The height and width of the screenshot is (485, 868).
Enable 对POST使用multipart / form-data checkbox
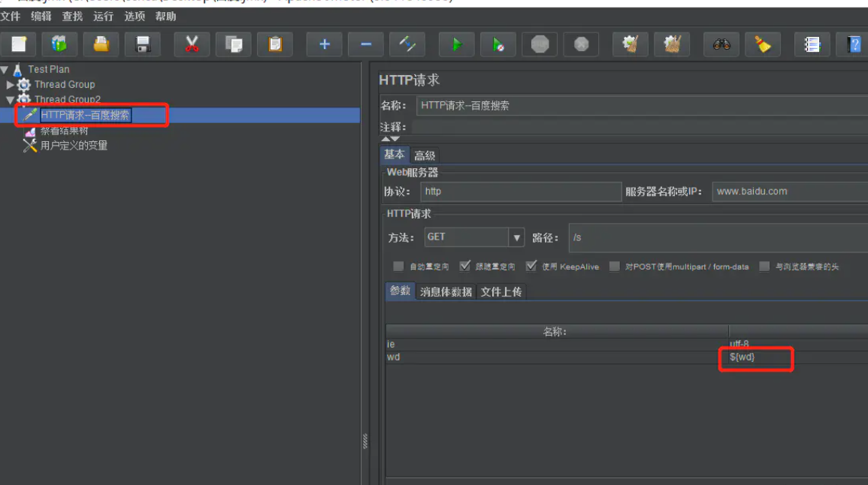615,267
